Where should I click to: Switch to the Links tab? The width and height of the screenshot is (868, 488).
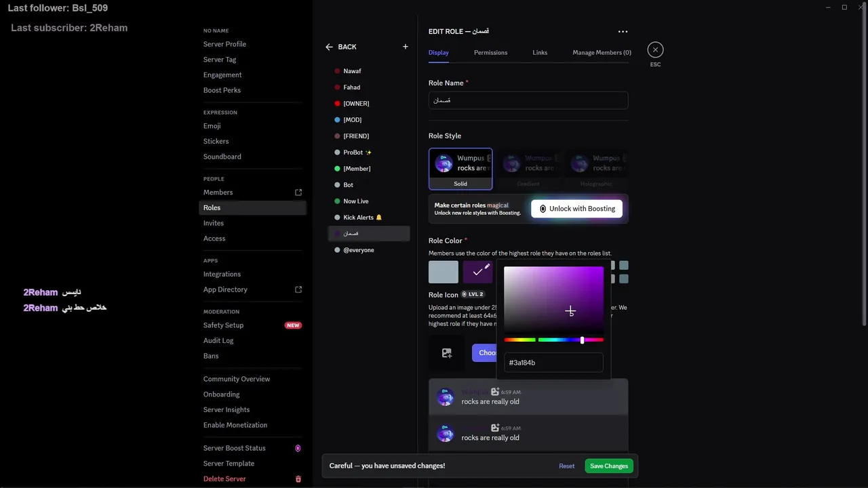click(x=540, y=52)
